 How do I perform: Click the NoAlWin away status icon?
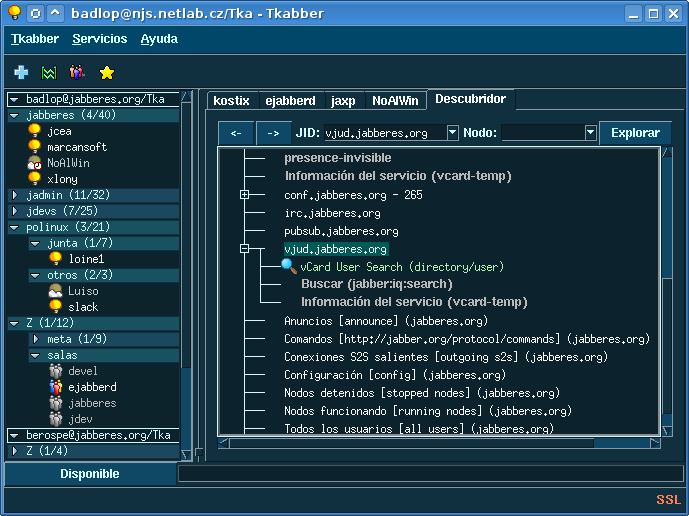[x=34, y=163]
